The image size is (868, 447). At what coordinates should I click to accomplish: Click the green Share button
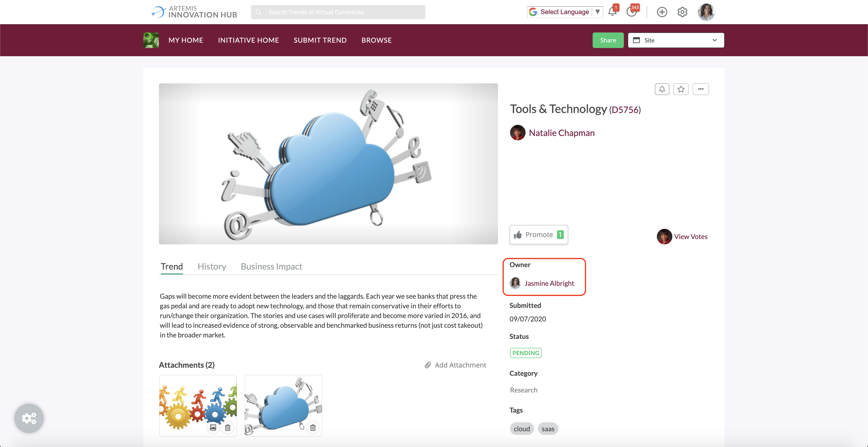[x=608, y=40]
